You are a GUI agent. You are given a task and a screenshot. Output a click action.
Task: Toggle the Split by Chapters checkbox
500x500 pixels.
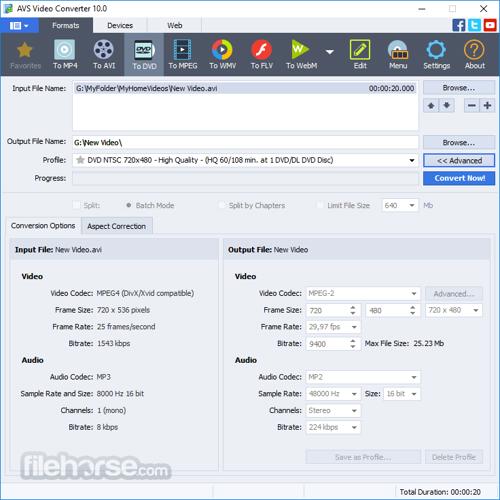click(x=222, y=205)
